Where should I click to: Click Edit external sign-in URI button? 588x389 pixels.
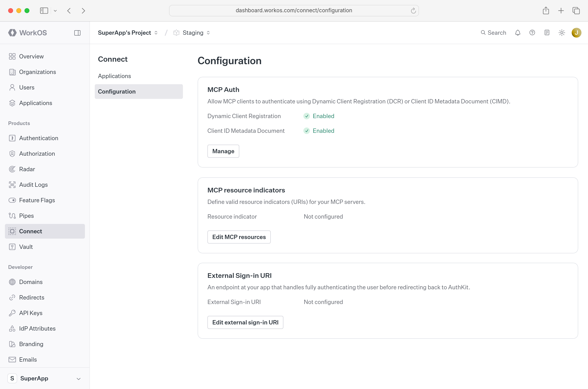[x=245, y=322]
